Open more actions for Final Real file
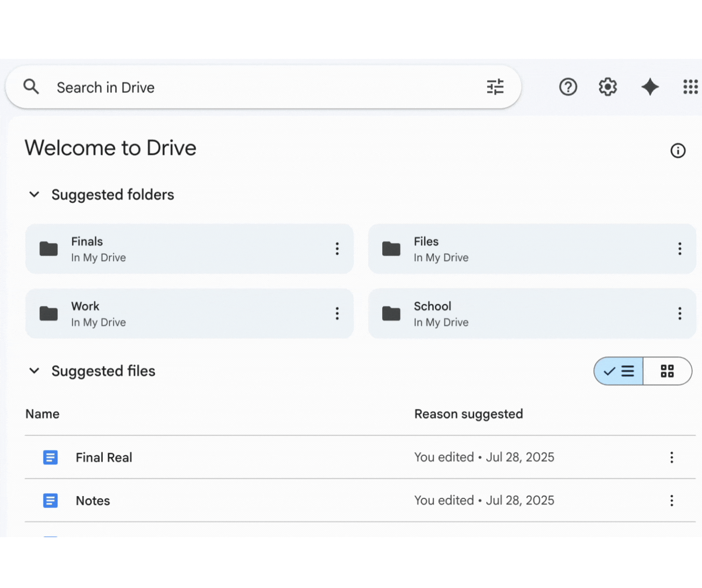 pos(672,457)
